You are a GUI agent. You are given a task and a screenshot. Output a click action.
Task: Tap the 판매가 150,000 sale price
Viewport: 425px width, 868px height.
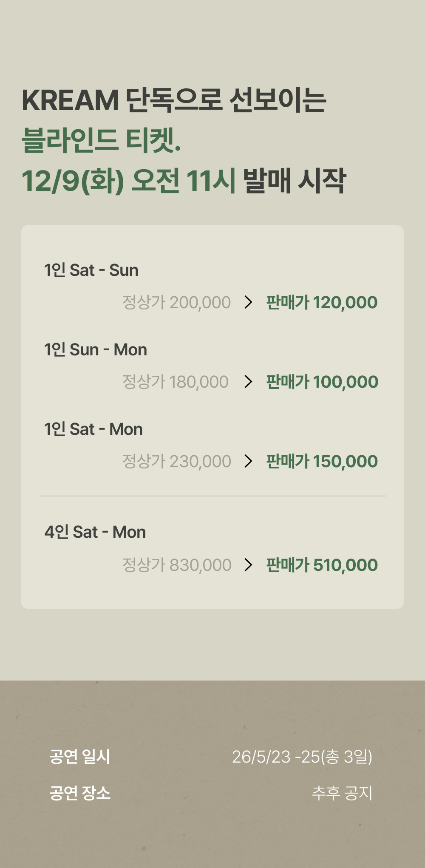point(322,461)
